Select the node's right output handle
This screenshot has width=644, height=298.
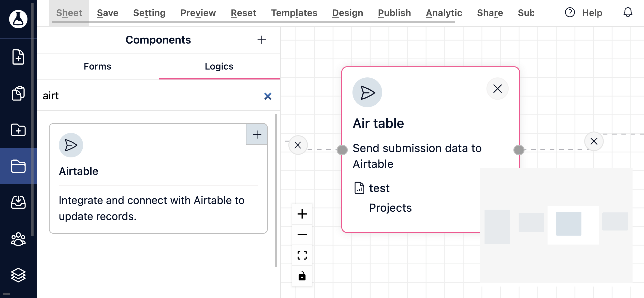click(519, 150)
